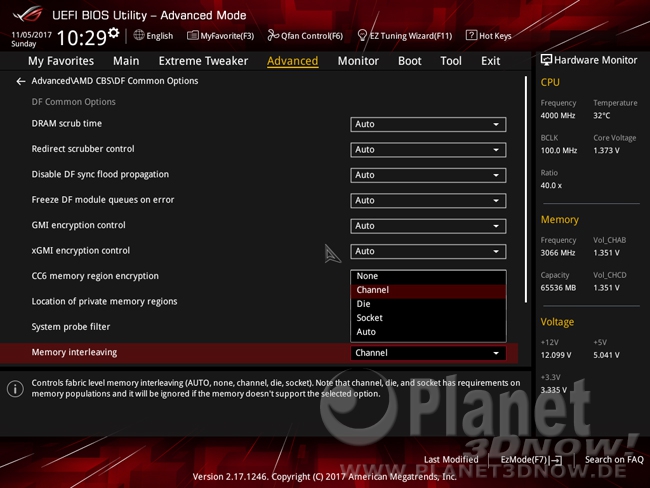Click Search on FAQ
This screenshot has width=650, height=488.
(614, 459)
